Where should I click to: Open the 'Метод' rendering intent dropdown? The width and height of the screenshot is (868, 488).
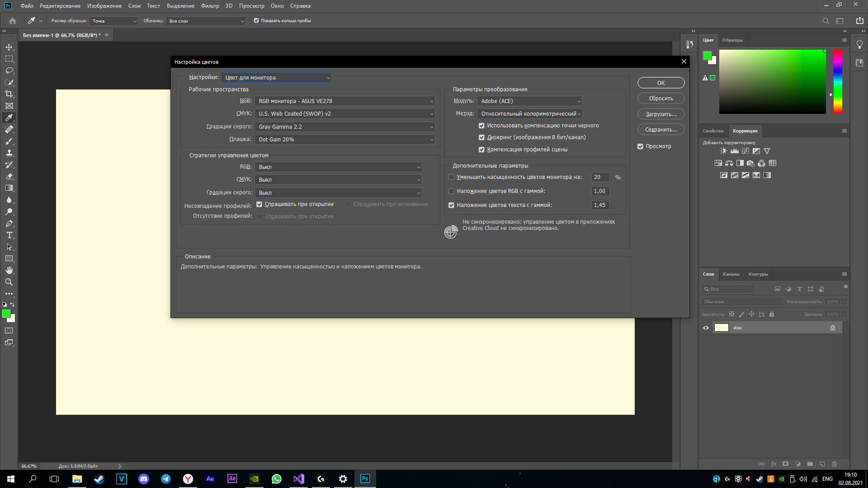530,114
